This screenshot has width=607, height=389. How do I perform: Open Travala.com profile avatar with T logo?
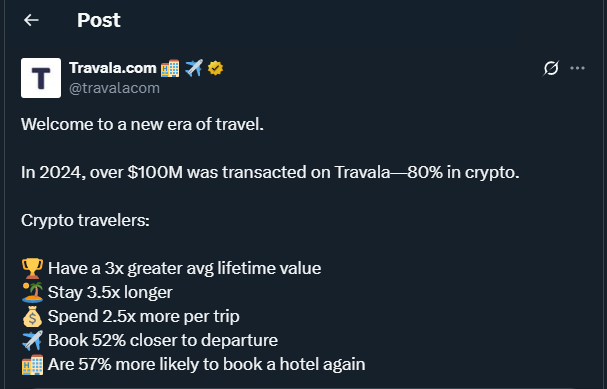pos(41,78)
